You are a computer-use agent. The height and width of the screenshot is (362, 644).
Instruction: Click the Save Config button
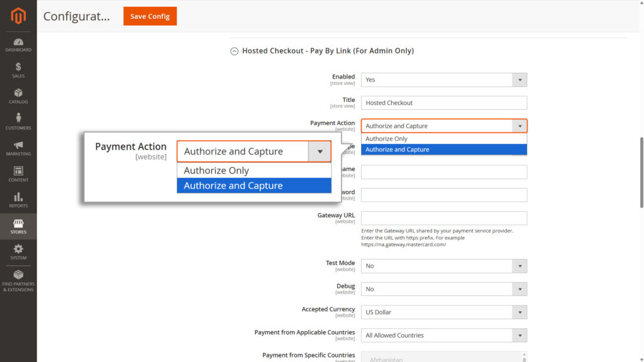[150, 16]
